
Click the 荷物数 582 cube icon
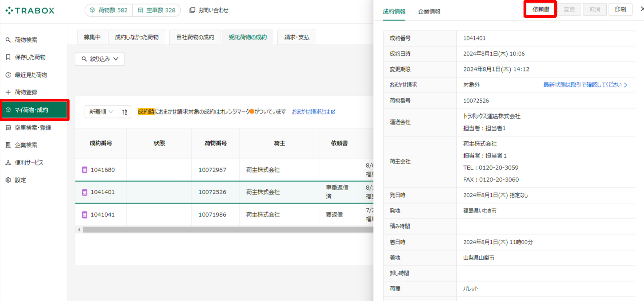coord(93,10)
